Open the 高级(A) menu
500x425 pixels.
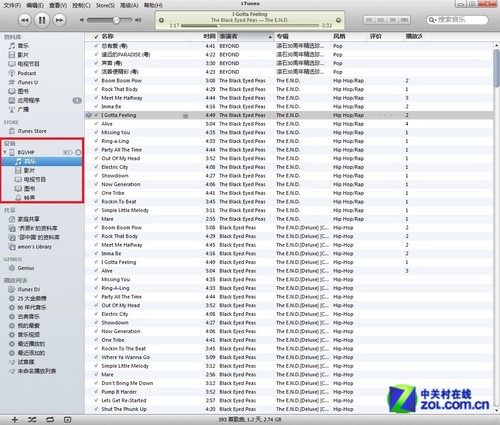129,5
